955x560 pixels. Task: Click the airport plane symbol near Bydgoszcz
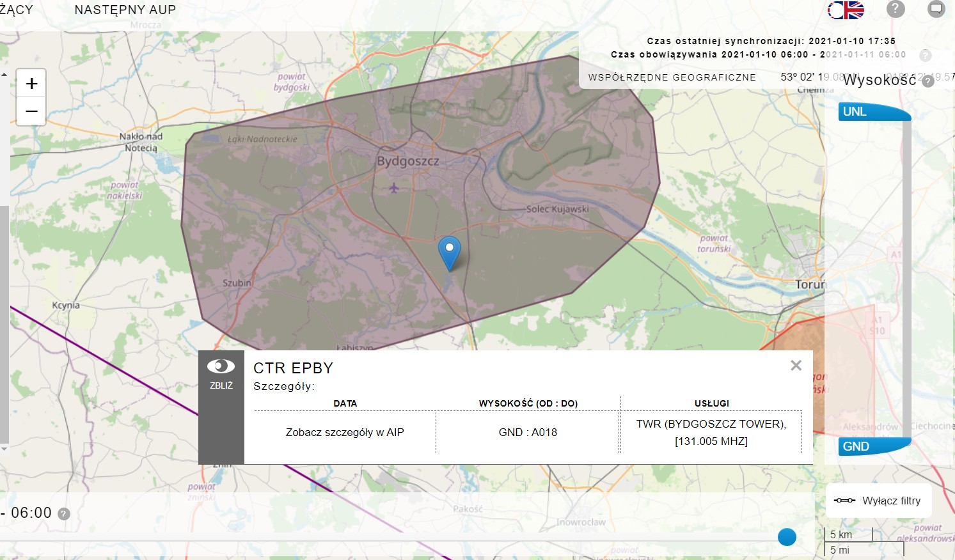[x=394, y=188]
